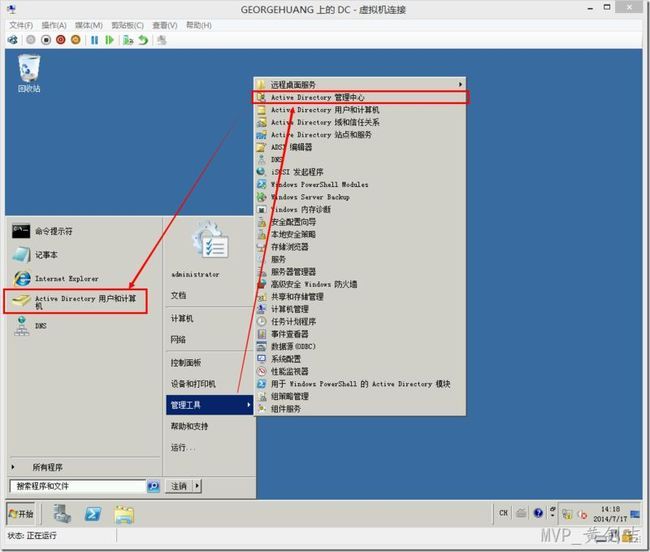Launch Internet Explorer from Start menu
The height and width of the screenshot is (552, 650).
[x=84, y=278]
